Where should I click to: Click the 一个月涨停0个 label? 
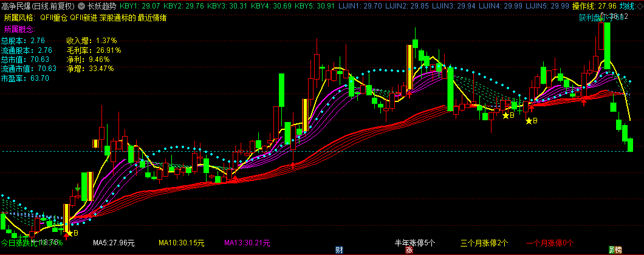[550, 243]
